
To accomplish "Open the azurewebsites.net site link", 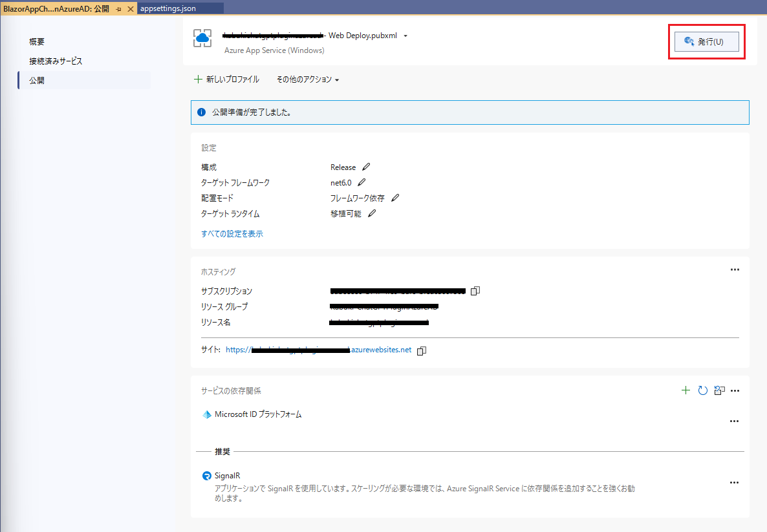I will click(318, 350).
